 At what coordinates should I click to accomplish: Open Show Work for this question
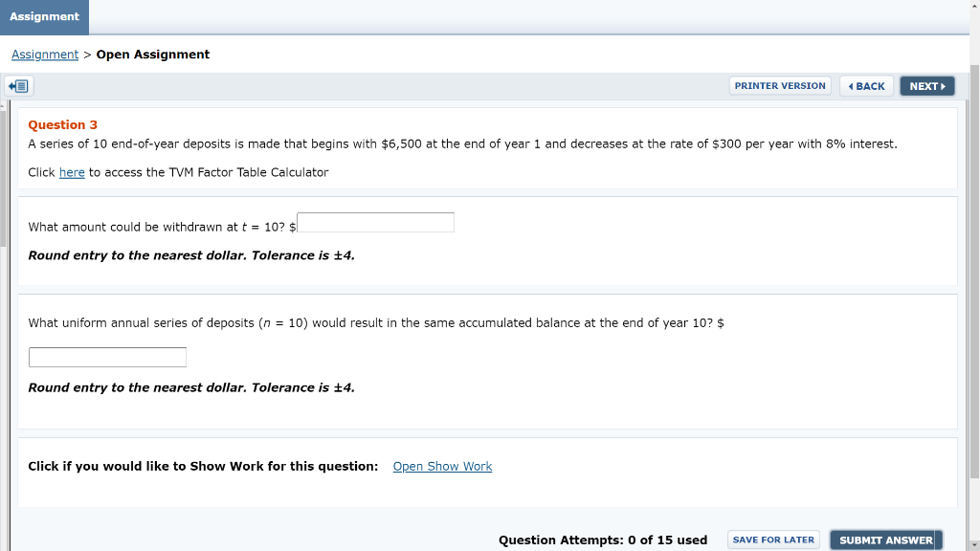[442, 466]
